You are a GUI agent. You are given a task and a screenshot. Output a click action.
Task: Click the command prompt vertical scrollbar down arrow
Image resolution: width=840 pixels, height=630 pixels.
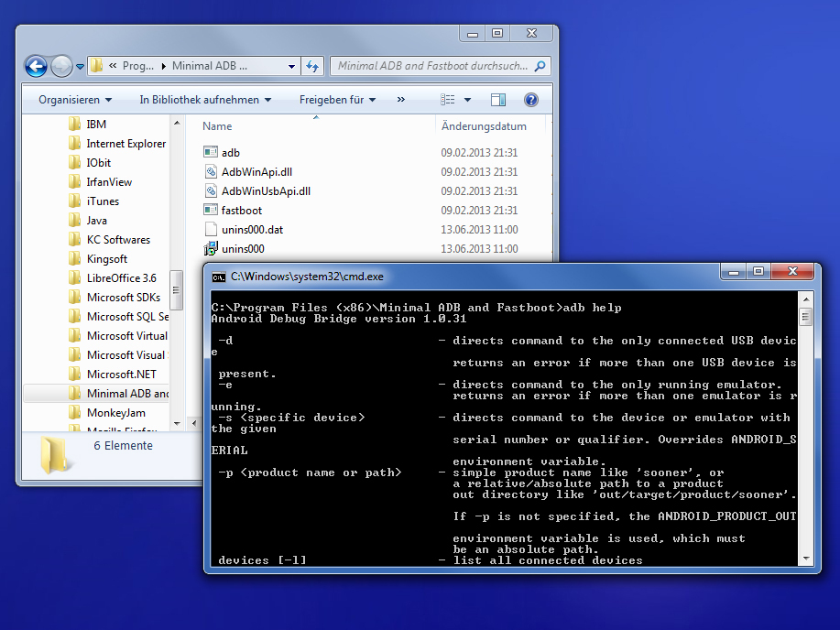pos(805,557)
